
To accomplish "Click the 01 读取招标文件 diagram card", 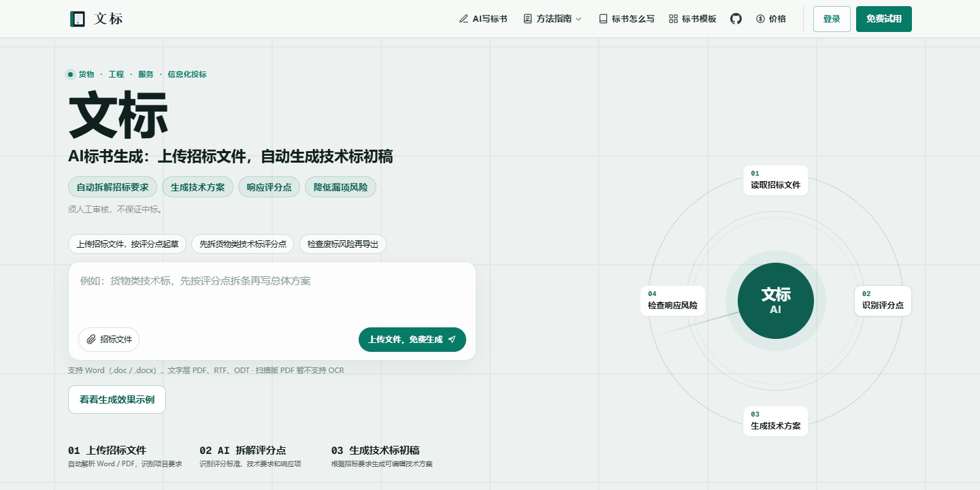I will coord(776,180).
